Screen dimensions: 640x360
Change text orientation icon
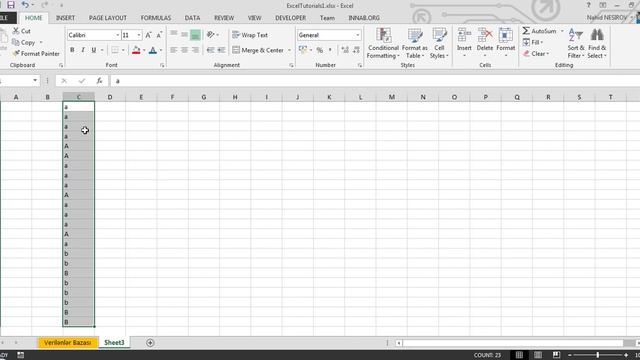point(211,35)
